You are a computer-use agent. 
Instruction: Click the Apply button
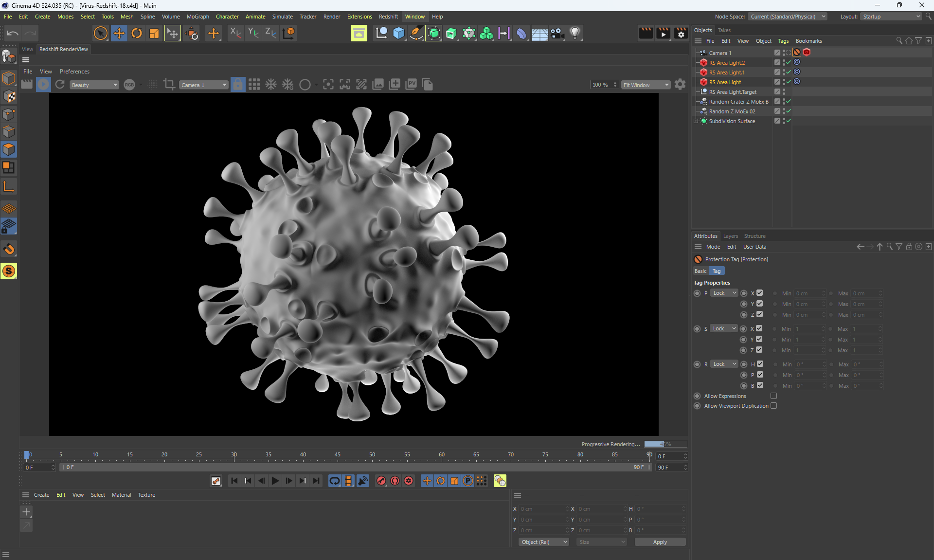pyautogui.click(x=660, y=542)
